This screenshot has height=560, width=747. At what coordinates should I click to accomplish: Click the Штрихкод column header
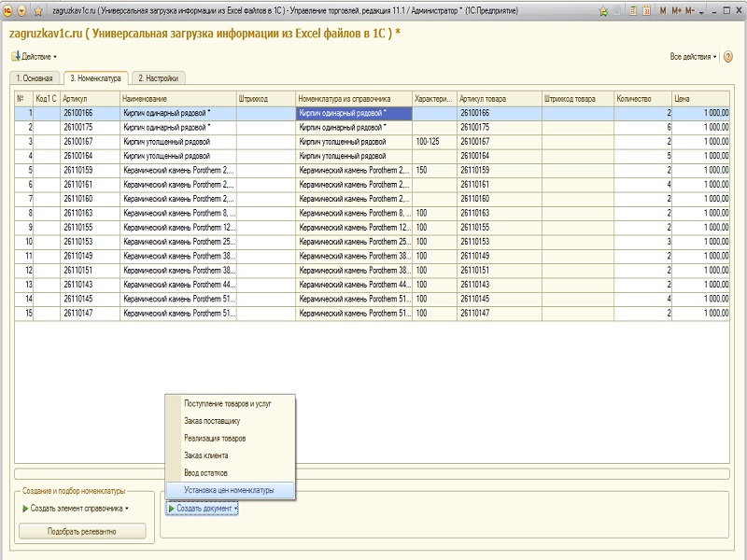[x=266, y=99]
